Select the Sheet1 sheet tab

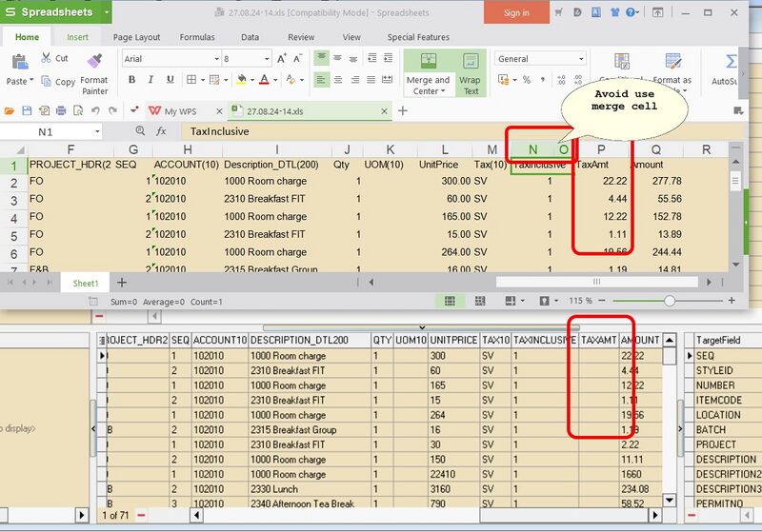86,283
